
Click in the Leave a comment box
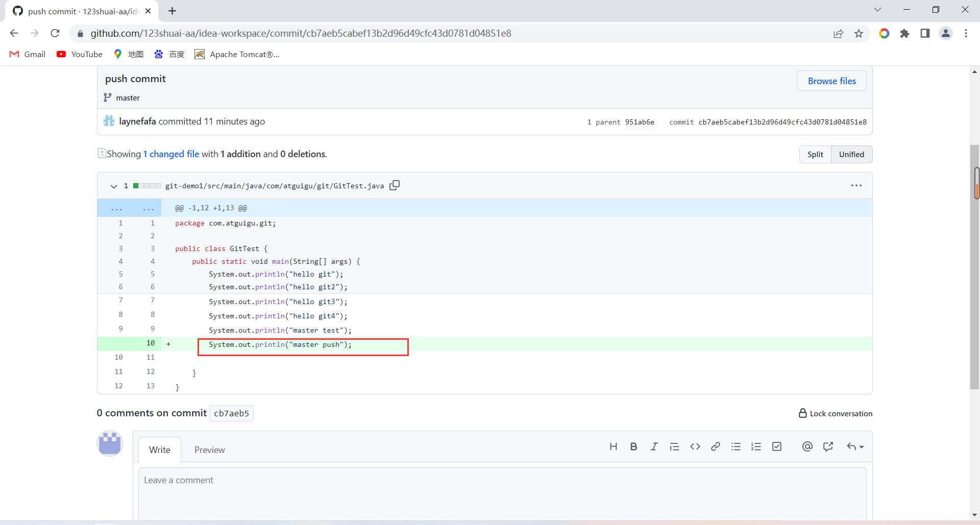(502, 494)
